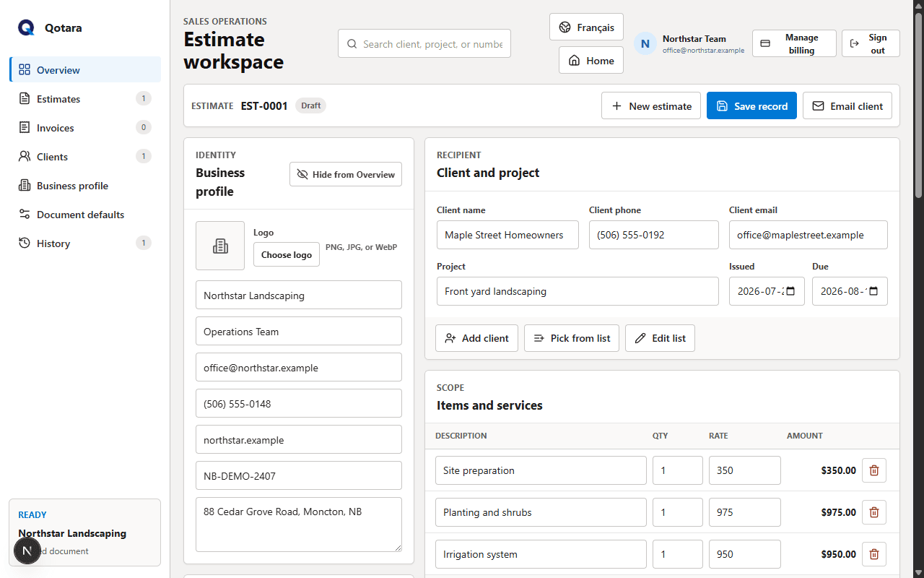Edit the northstar.example website field
Viewport: 924px width, 578px height.
[299, 439]
